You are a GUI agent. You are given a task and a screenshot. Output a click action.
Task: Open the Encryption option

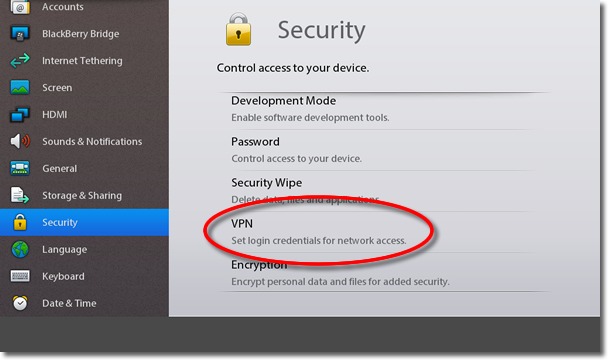(382, 273)
